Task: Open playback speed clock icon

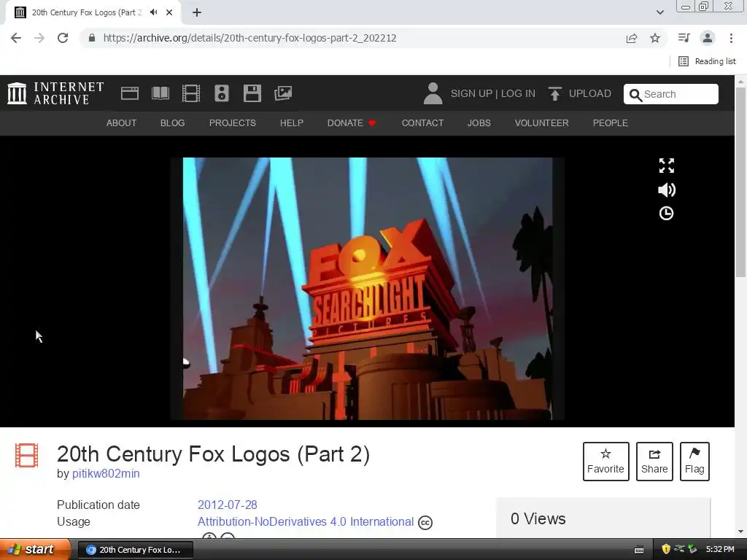Action: coord(666,214)
